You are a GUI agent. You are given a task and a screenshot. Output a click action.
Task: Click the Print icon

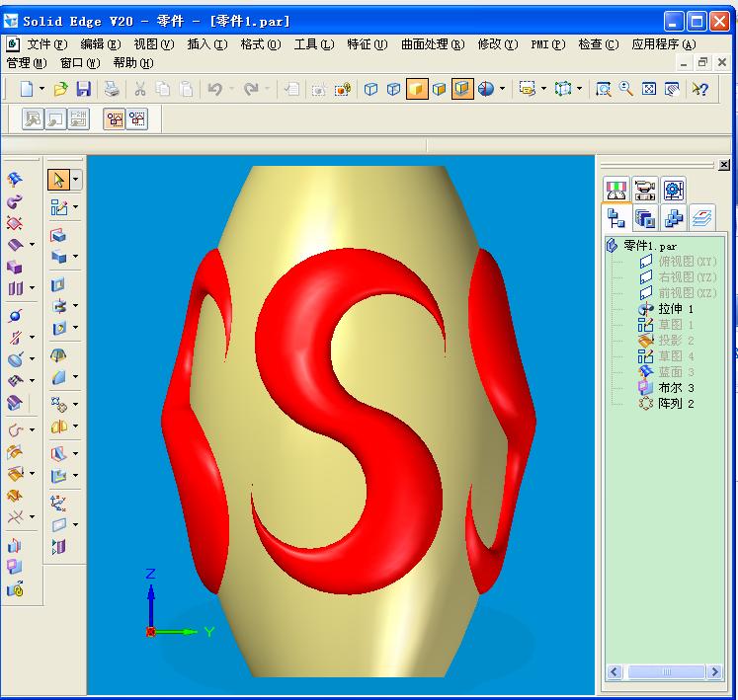(112, 89)
